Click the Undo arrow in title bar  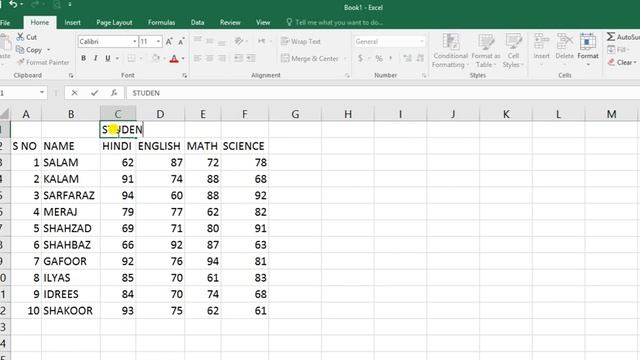pyautogui.click(x=13, y=4)
